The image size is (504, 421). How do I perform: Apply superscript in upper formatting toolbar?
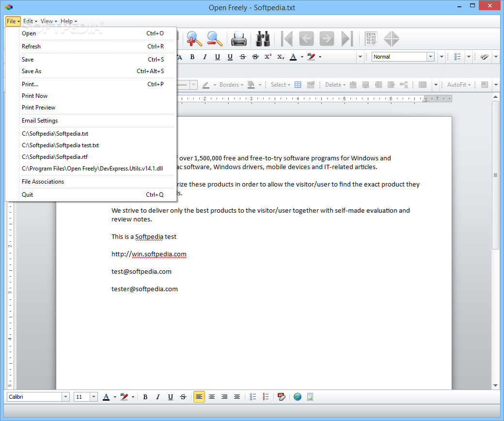[268, 57]
